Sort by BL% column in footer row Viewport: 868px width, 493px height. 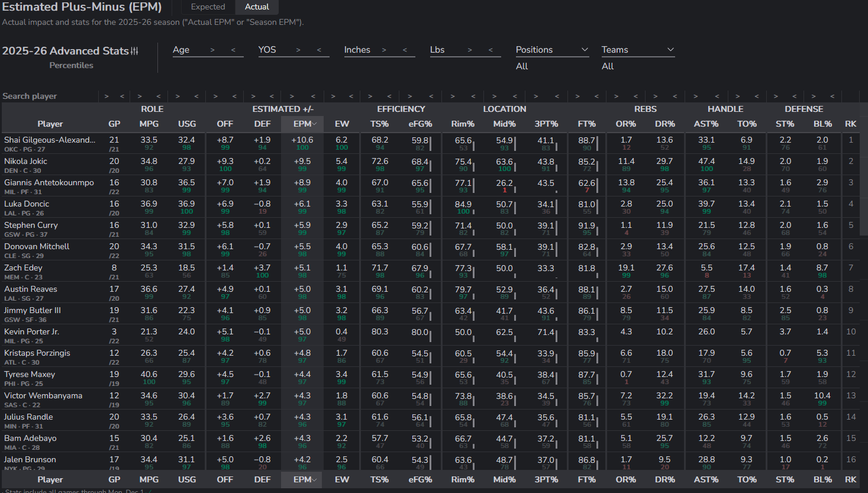(x=822, y=479)
